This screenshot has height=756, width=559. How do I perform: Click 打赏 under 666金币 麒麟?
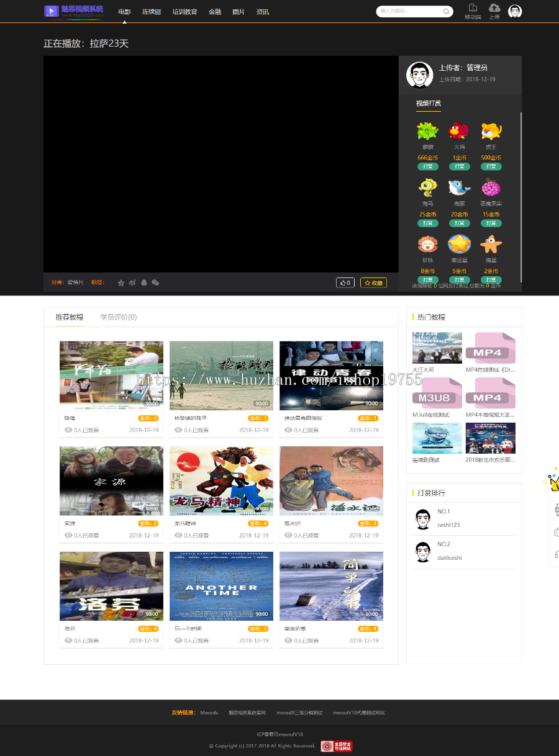427,166
